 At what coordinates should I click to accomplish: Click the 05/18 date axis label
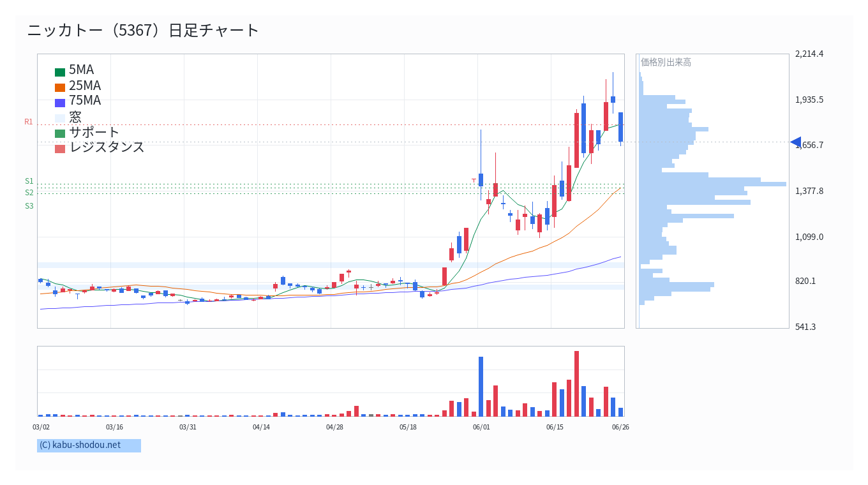[x=408, y=428]
